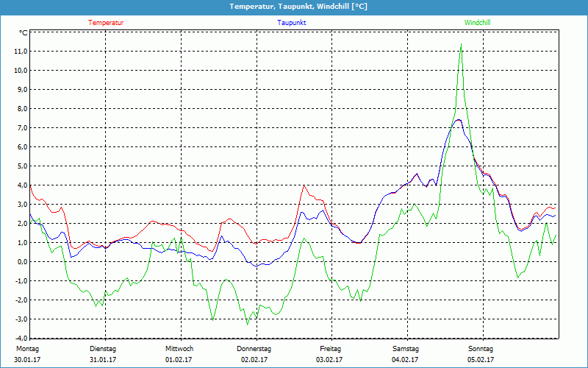Image resolution: width=588 pixels, height=368 pixels.
Task: Click the green Windchill peak above 11,0
Action: 461,46
